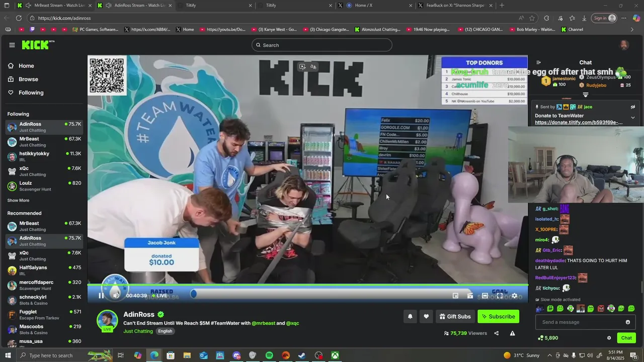Image resolution: width=644 pixels, height=362 pixels.
Task: Open the donate.tiltify.com pinned link
Action: [579, 123]
